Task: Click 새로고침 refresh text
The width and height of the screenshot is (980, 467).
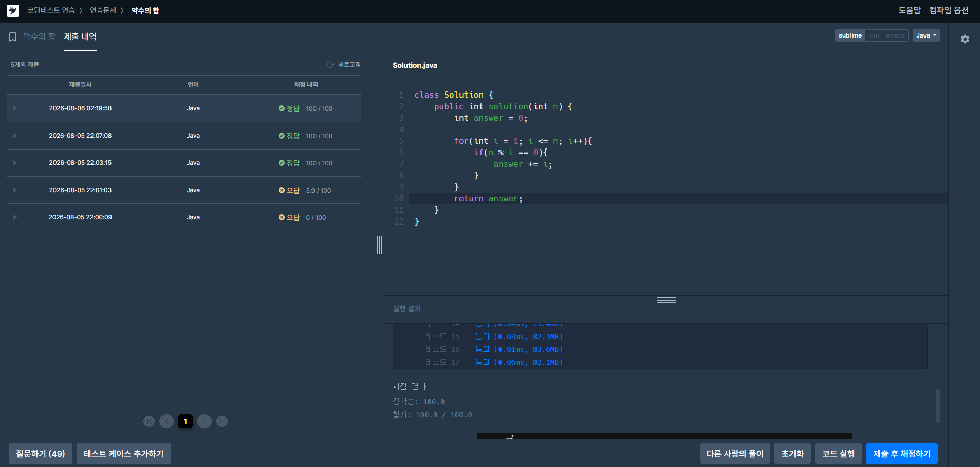Action: pos(349,65)
